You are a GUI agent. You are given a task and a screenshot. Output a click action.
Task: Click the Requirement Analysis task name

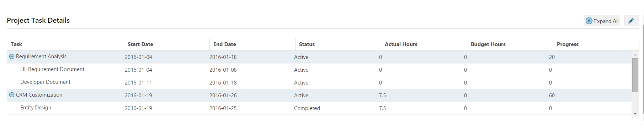pyautogui.click(x=41, y=56)
